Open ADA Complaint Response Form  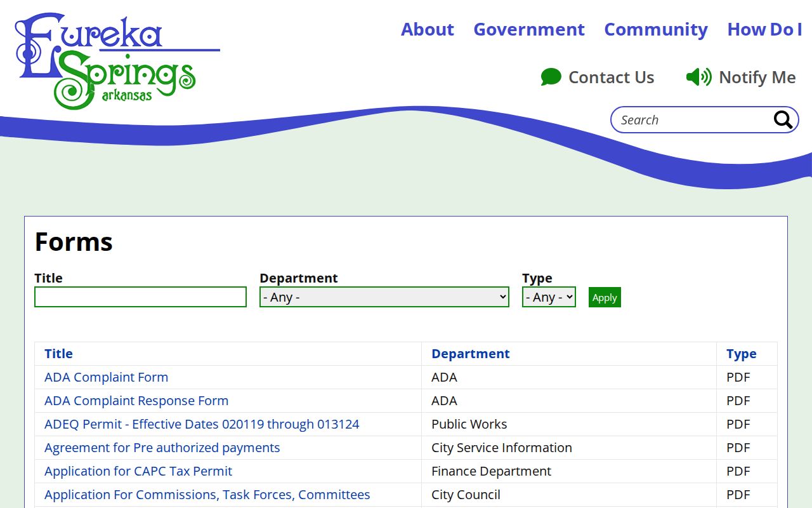coord(136,401)
